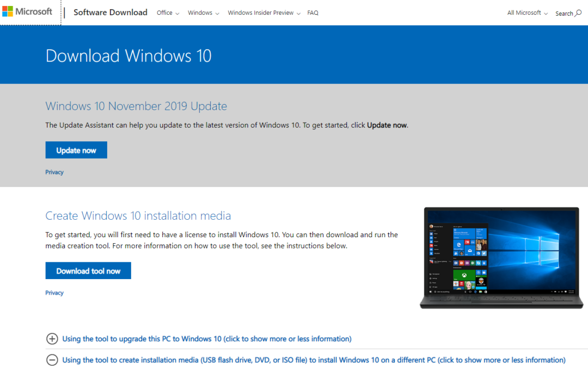588x368 pixels.
Task: Click the 'Create Windows 10 installation media' heading
Action: coord(138,216)
